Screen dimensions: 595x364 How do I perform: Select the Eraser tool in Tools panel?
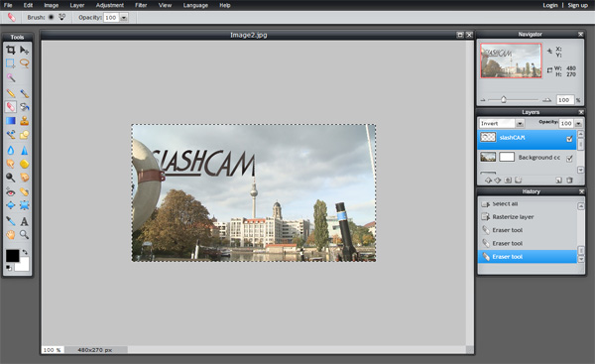tap(11, 107)
